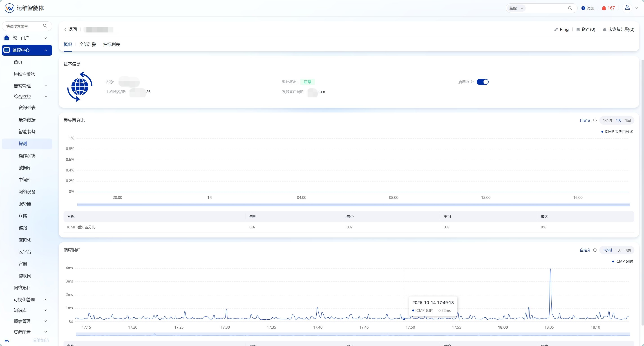Select 1周 range for 响应时间 chart
The width and height of the screenshot is (644, 346).
click(x=628, y=250)
